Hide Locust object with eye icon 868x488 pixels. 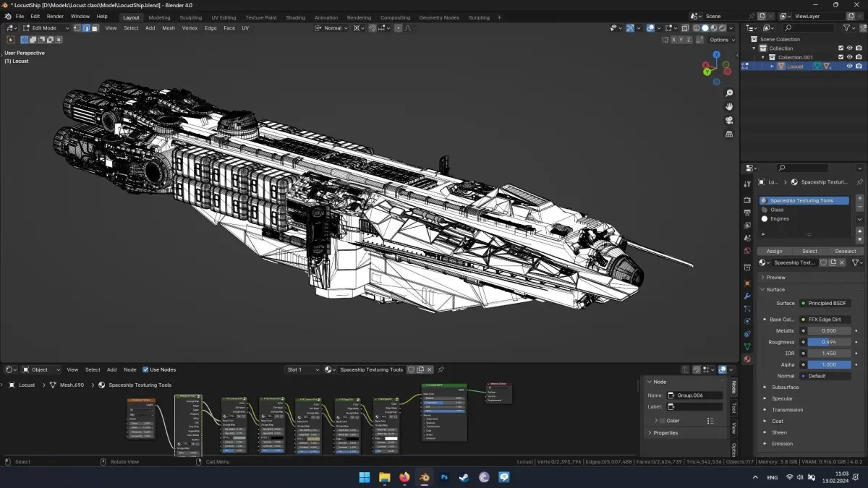pyautogui.click(x=850, y=66)
